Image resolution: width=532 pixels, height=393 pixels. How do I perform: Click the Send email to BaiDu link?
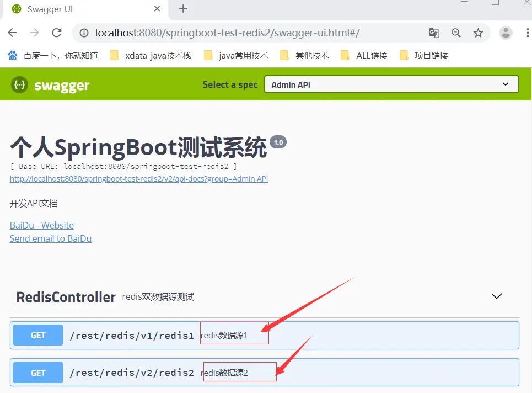[50, 238]
